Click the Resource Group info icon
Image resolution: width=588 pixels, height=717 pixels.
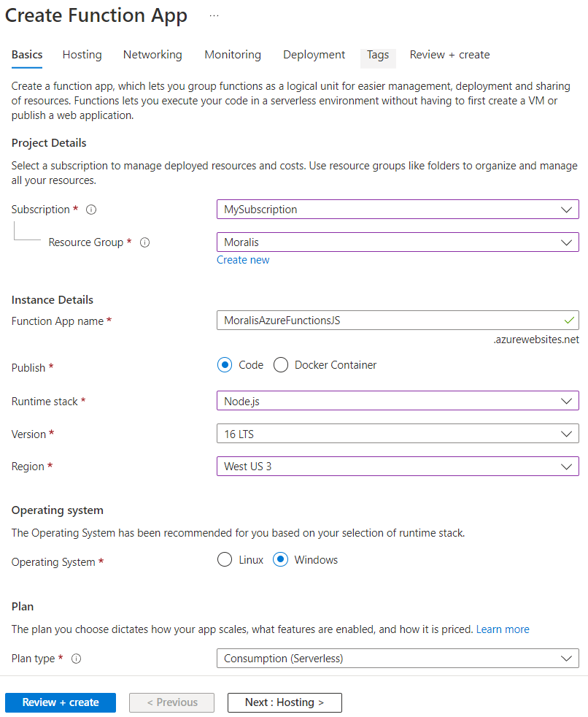point(145,243)
